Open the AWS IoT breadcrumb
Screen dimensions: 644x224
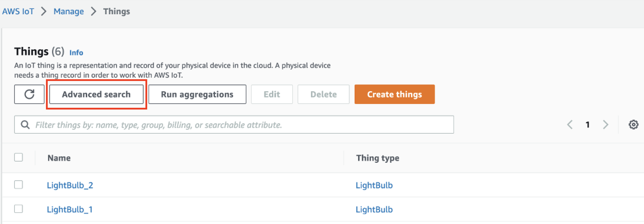(18, 11)
